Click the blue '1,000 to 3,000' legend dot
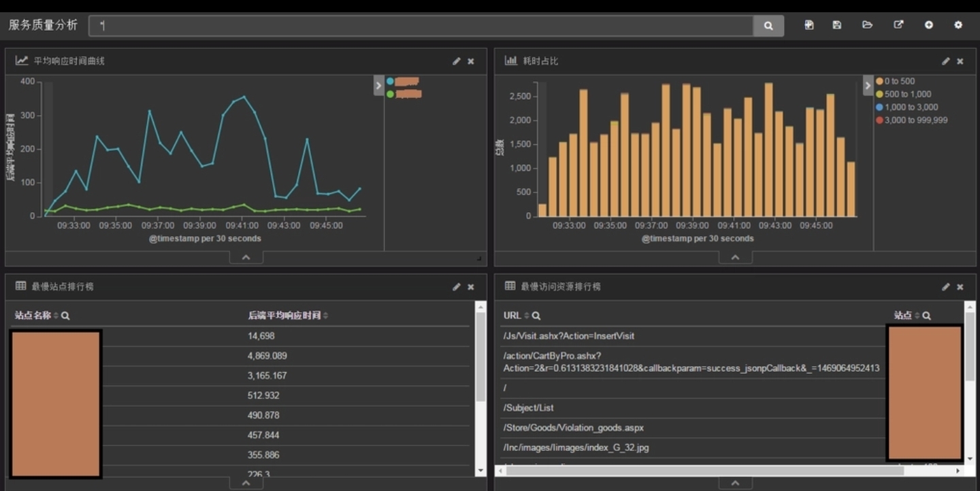The image size is (980, 491). pyautogui.click(x=879, y=107)
